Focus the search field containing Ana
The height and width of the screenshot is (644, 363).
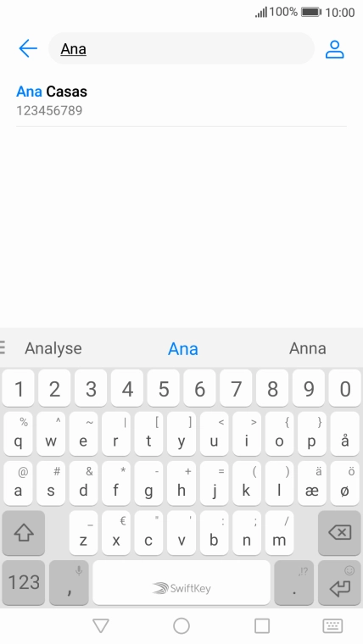click(181, 48)
